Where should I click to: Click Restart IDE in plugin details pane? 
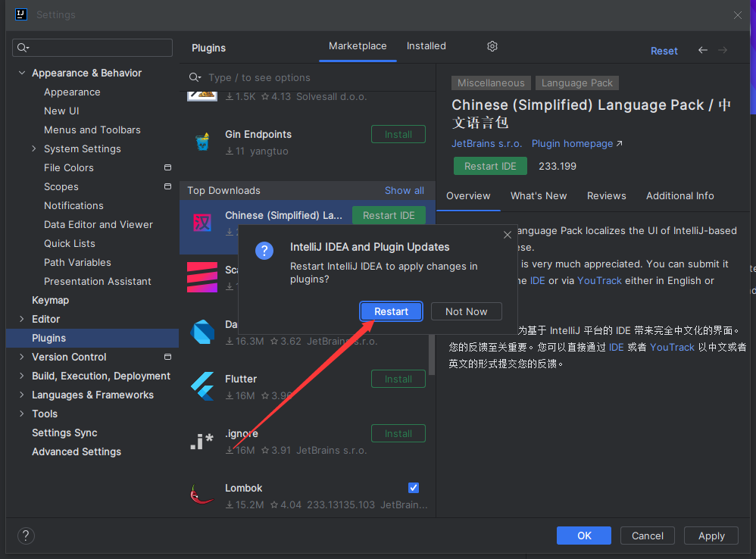[490, 166]
